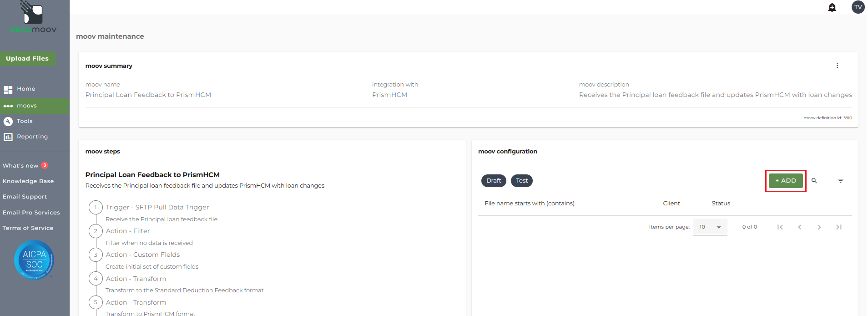Screen dimensions: 868x316
Task: Go to next page arrow
Action: [x=819, y=227]
